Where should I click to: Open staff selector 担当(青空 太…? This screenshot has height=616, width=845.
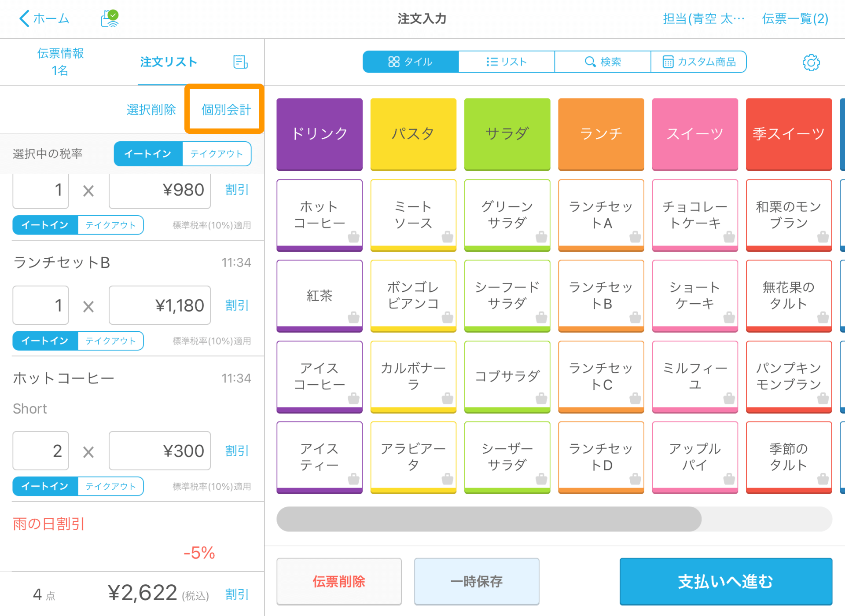point(704,18)
